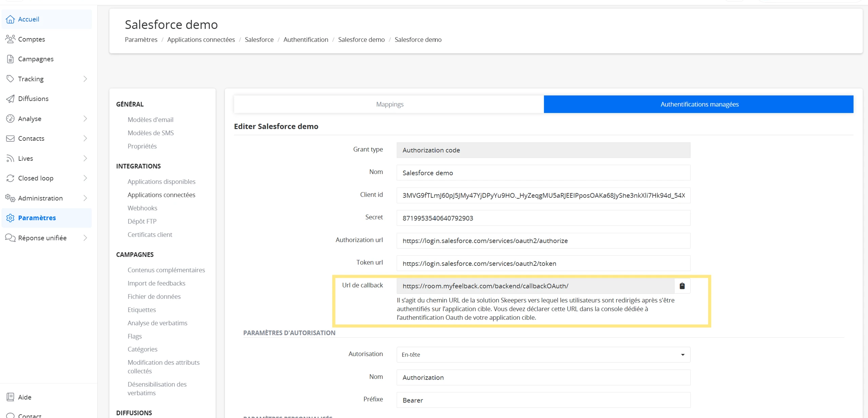Open Import de feedbacks settings
The height and width of the screenshot is (418, 868).
click(x=156, y=283)
